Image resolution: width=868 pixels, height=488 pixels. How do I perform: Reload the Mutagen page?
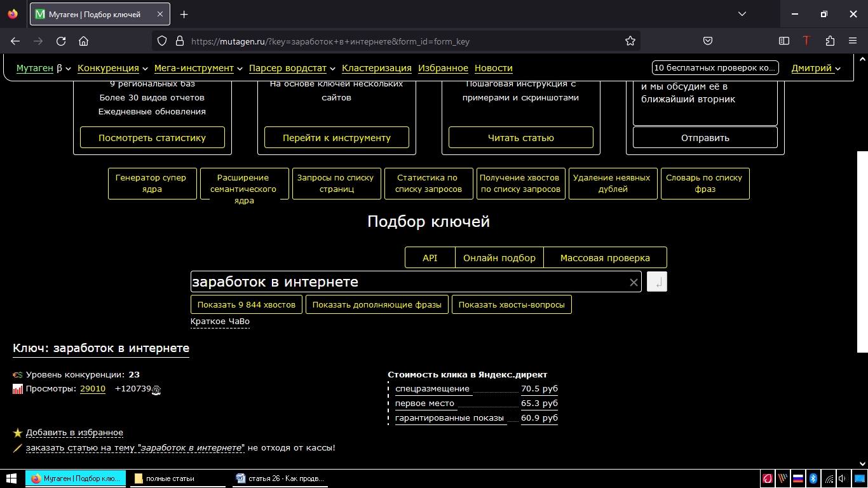61,41
